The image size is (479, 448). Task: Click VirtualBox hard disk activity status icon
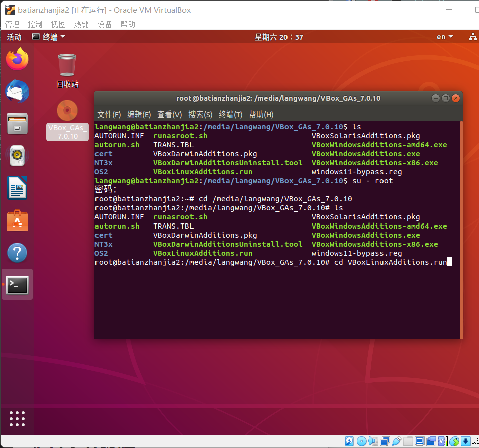click(349, 441)
